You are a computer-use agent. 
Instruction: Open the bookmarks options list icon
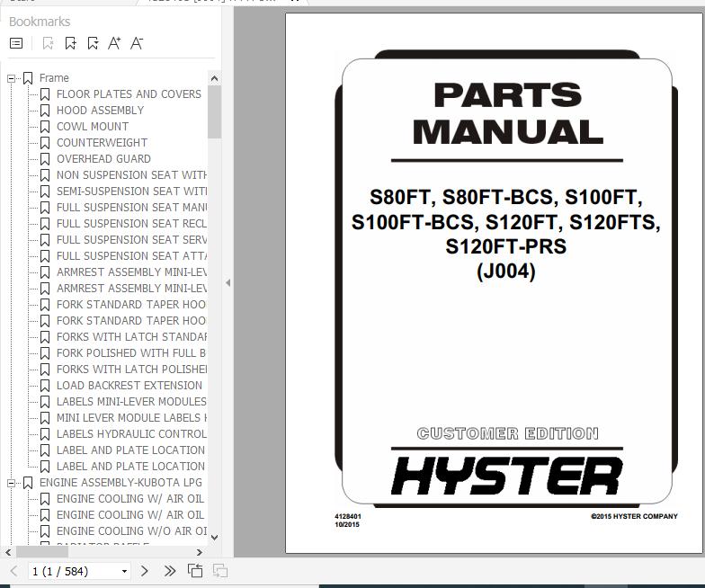tap(16, 43)
